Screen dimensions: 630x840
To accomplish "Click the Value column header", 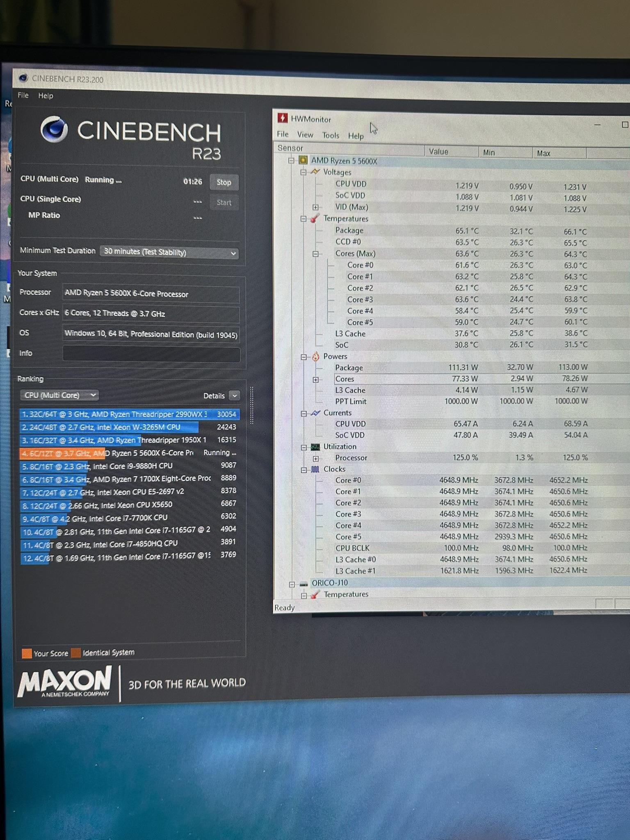I will point(451,151).
